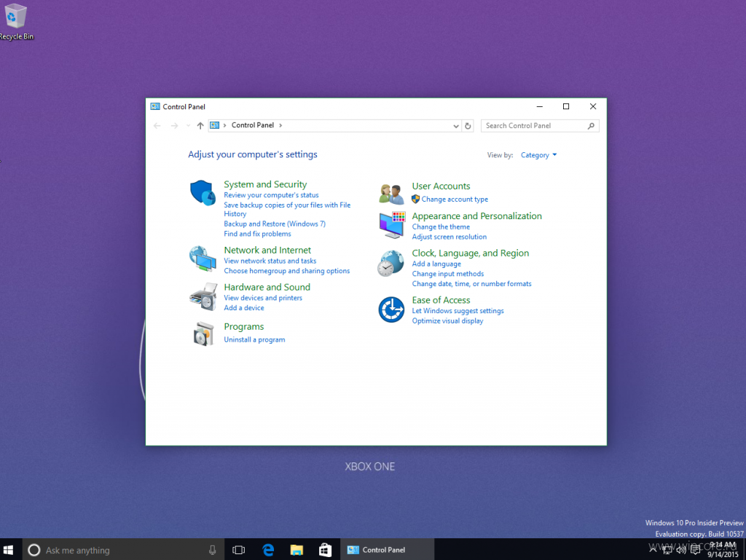Open File Explorer from the taskbar
Viewport: 746px width, 560px height.
coord(297,550)
